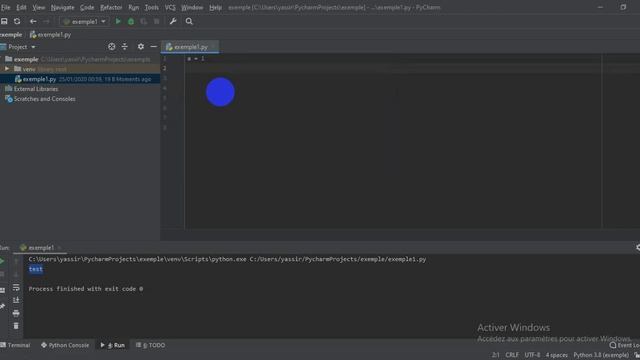Screen dimensions: 640x360
Task: Select exemple root folder in project tree
Action: (26, 59)
